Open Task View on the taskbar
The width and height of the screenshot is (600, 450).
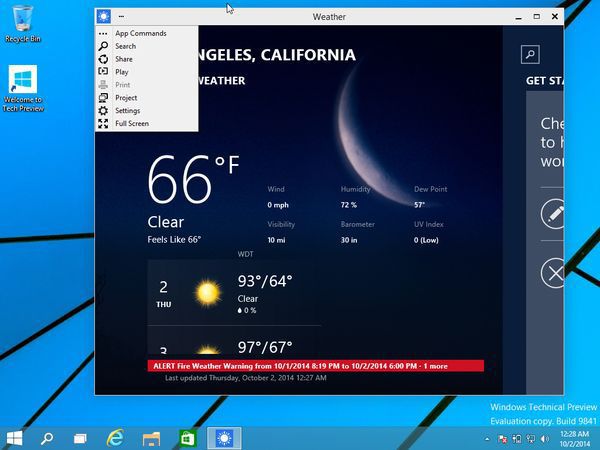(80, 438)
